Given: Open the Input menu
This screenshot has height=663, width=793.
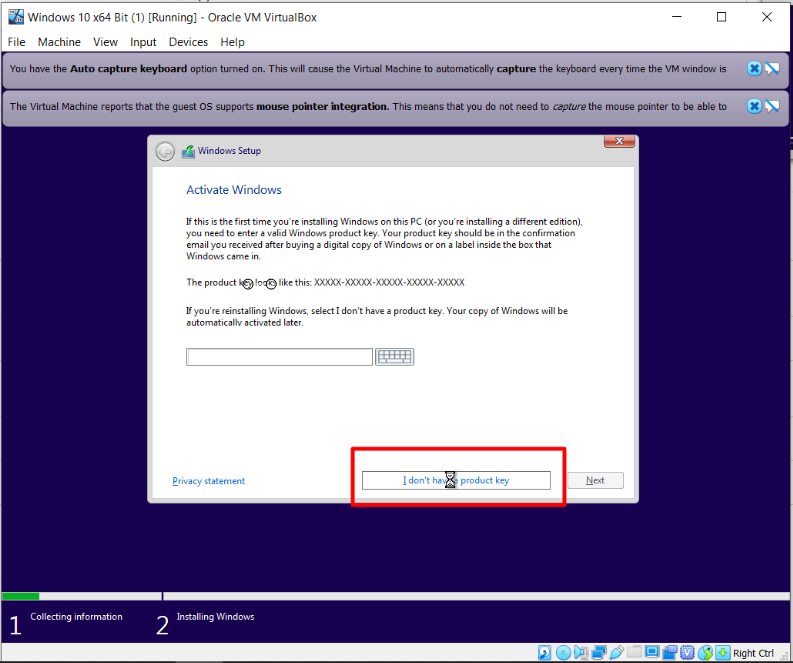Looking at the screenshot, I should (143, 42).
